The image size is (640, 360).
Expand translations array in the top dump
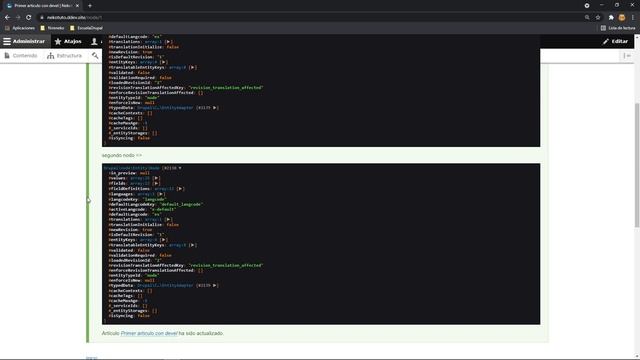point(169,42)
